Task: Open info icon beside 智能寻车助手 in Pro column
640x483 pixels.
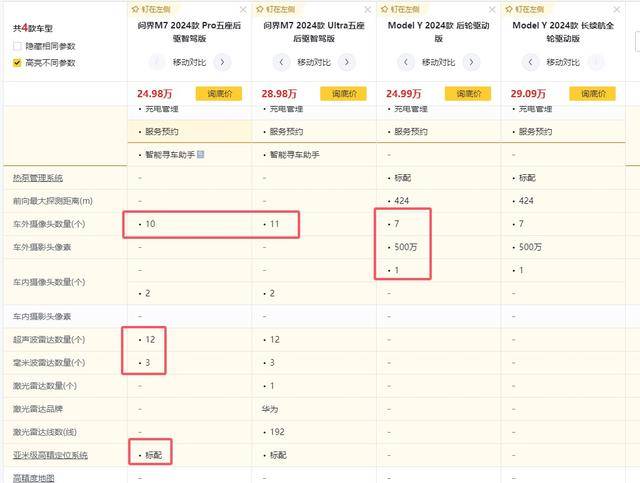Action: point(200,154)
